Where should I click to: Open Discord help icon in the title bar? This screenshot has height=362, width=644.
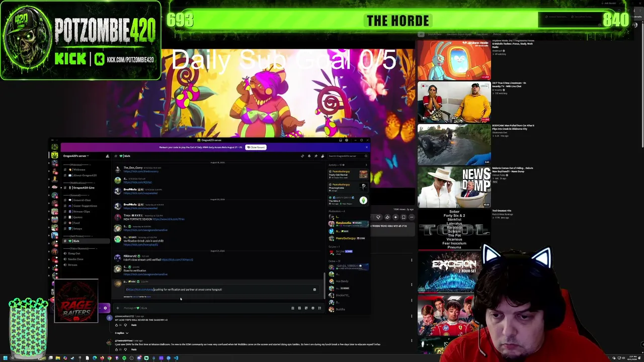(x=346, y=140)
